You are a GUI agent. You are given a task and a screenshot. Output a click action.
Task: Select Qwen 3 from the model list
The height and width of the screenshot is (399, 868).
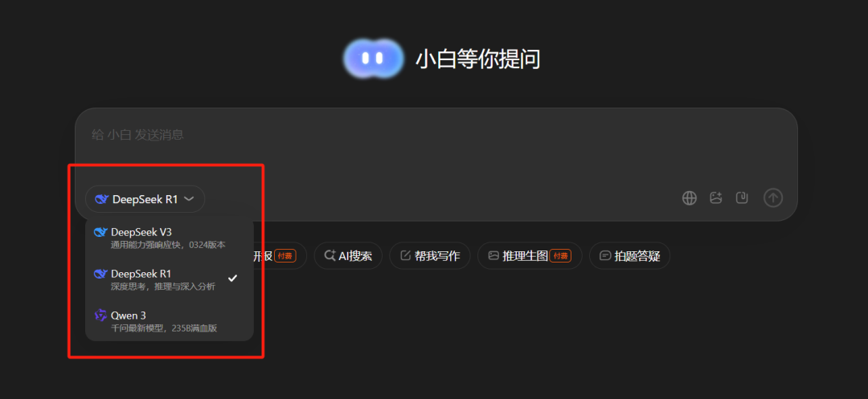pyautogui.click(x=170, y=321)
